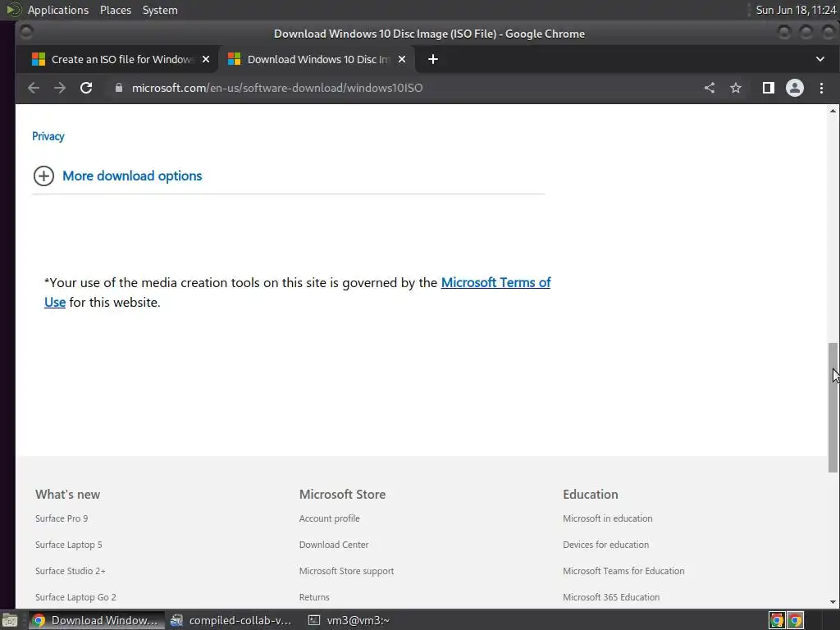The height and width of the screenshot is (630, 840).
Task: Open the System menu
Action: (160, 10)
